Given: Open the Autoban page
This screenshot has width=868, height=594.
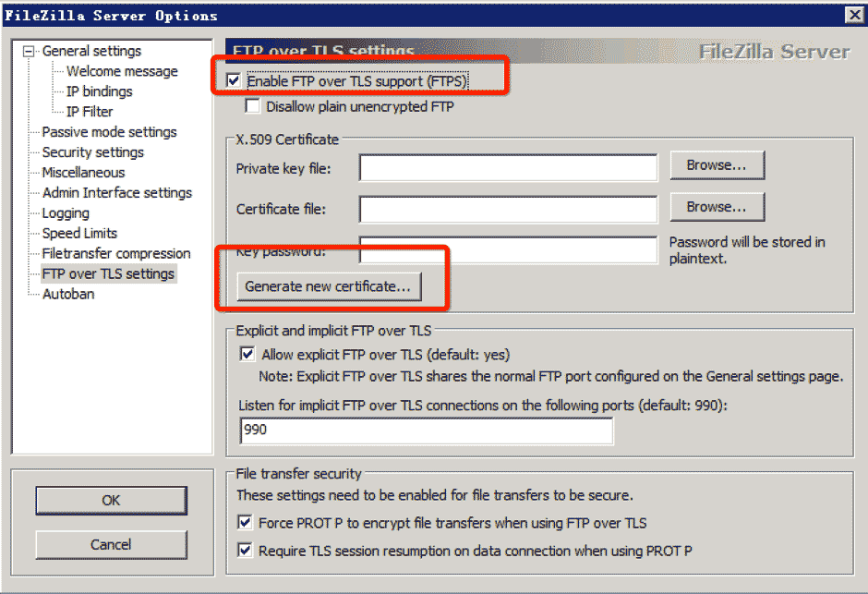Looking at the screenshot, I should pos(68,294).
